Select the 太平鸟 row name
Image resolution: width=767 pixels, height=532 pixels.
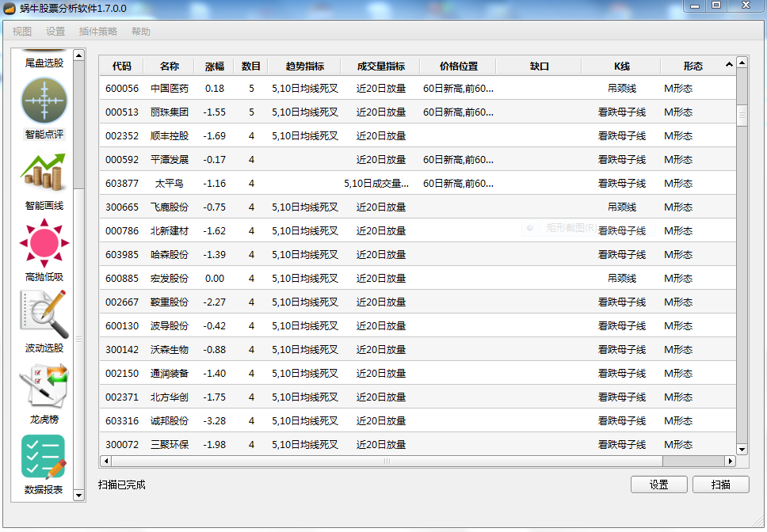(170, 183)
